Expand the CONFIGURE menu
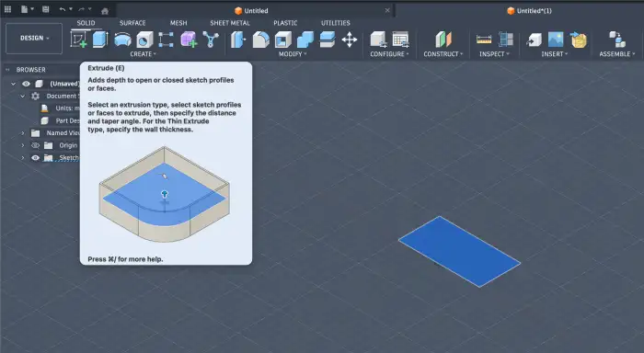 389,54
